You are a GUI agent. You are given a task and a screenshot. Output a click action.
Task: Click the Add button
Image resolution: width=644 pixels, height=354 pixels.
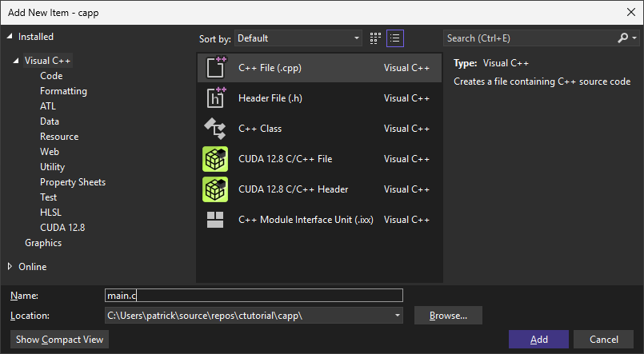538,340
